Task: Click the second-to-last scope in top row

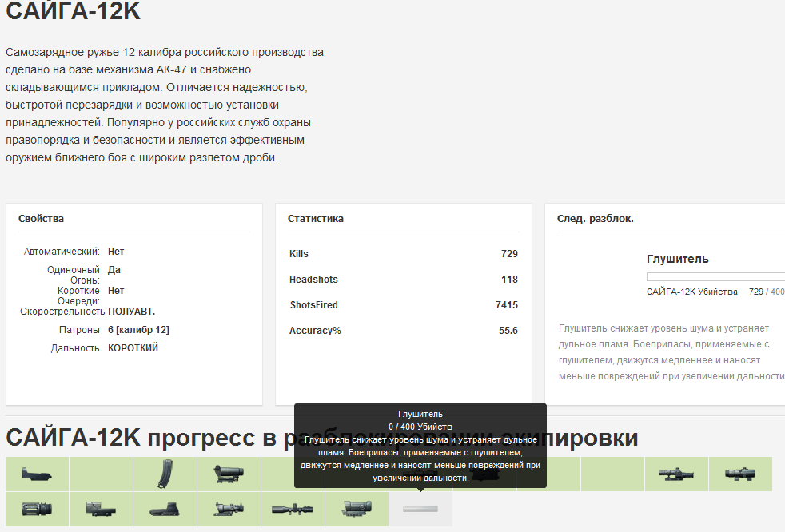Action: [676, 474]
